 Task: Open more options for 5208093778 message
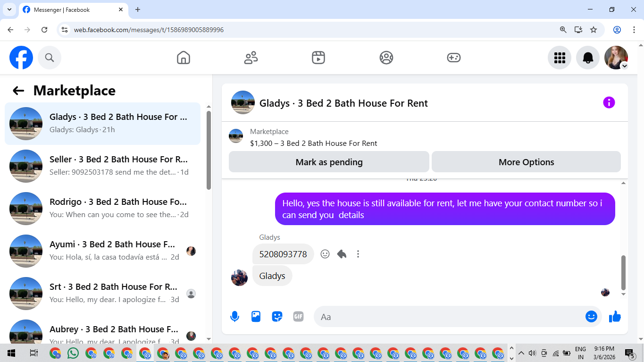click(x=358, y=254)
